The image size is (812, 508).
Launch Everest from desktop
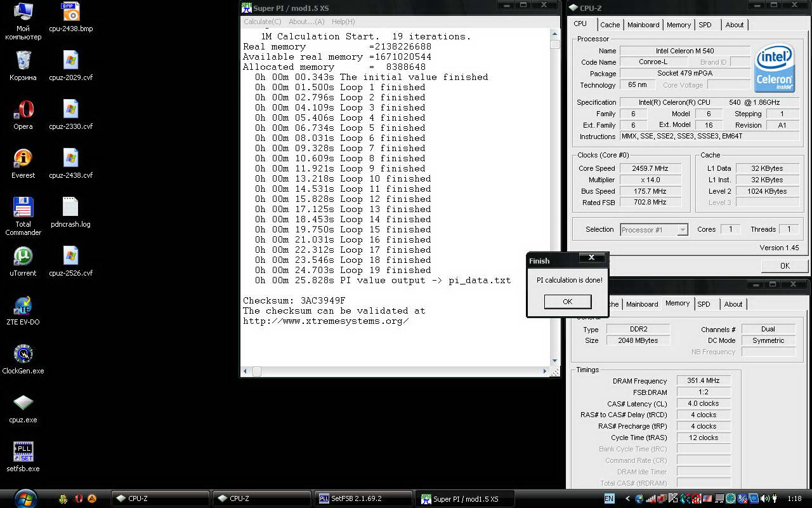(x=23, y=164)
